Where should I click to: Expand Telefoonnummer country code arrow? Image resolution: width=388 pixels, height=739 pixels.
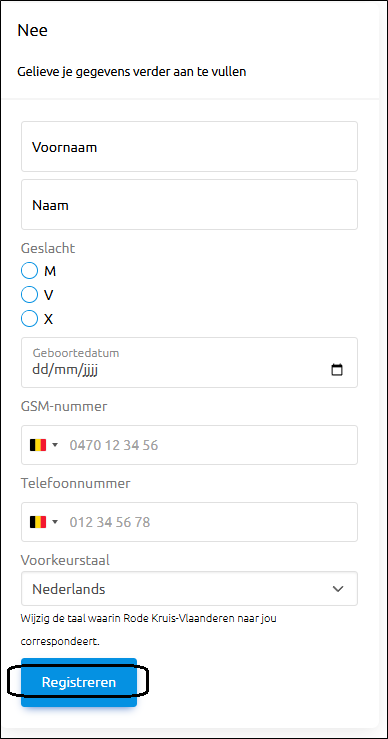(55, 522)
